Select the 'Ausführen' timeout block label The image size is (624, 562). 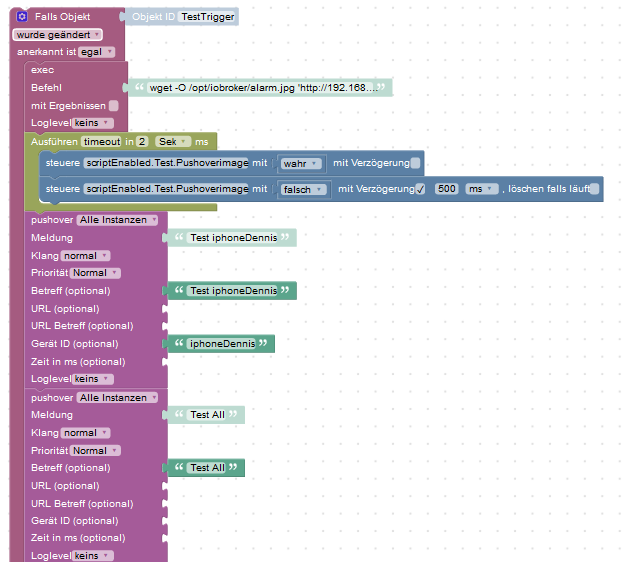tap(54, 142)
